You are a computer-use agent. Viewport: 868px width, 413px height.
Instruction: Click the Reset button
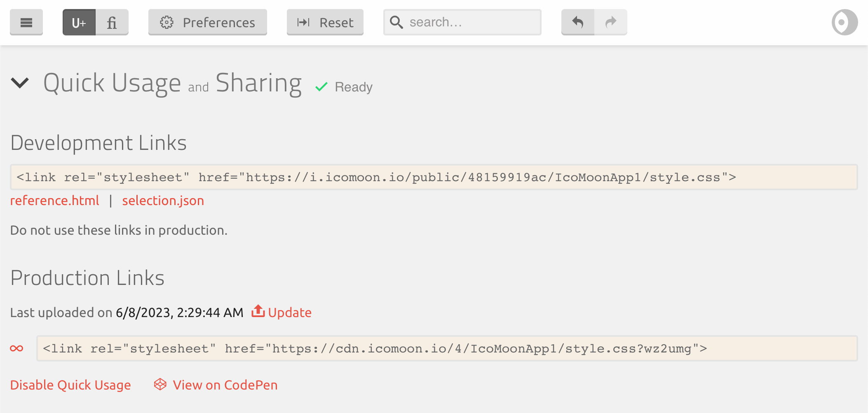point(325,22)
